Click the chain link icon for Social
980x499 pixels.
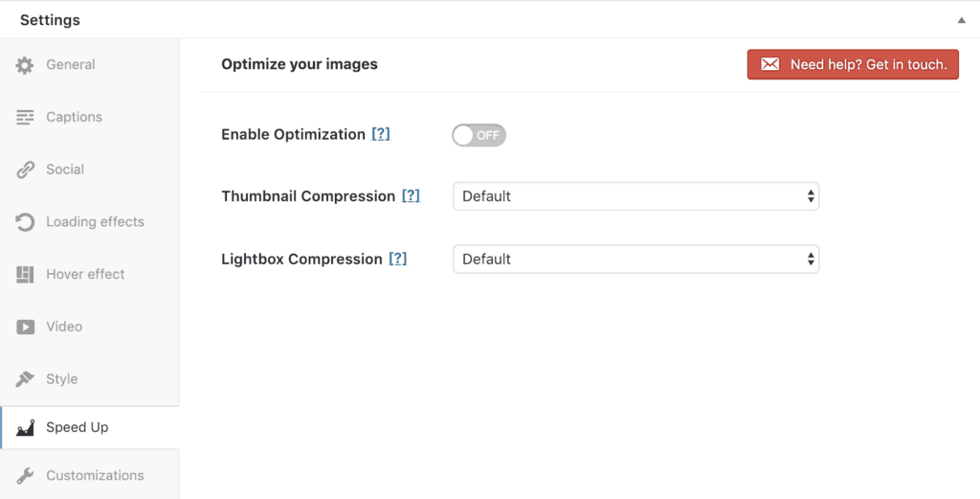click(25, 170)
